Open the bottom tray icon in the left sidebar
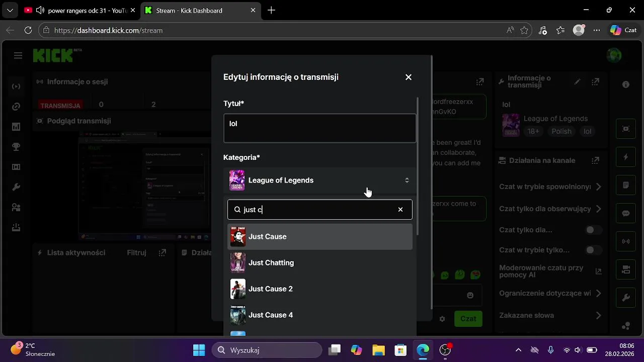 [16, 227]
